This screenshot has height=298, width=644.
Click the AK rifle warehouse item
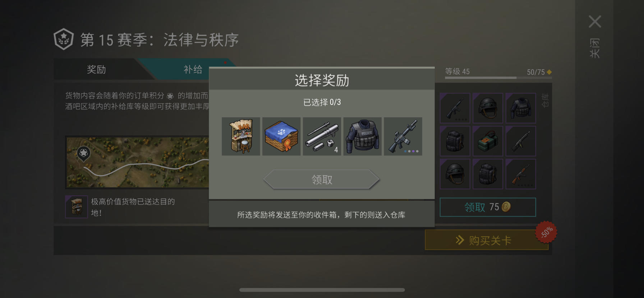(521, 174)
